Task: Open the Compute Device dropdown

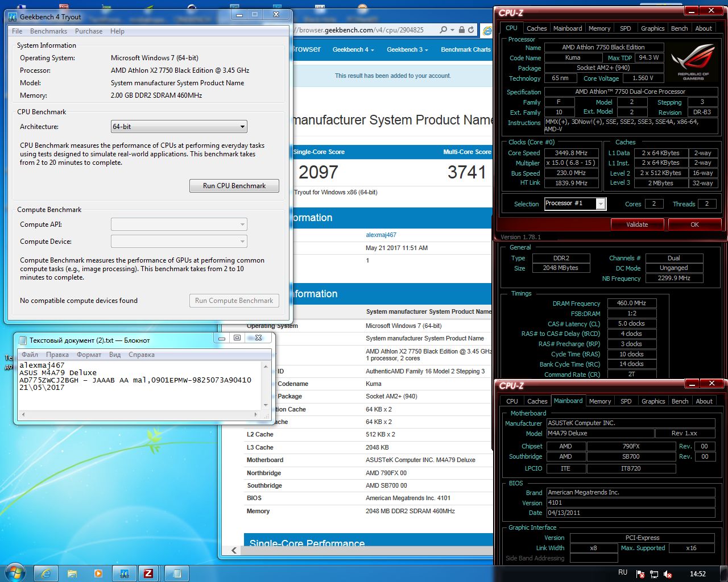Action: (179, 242)
